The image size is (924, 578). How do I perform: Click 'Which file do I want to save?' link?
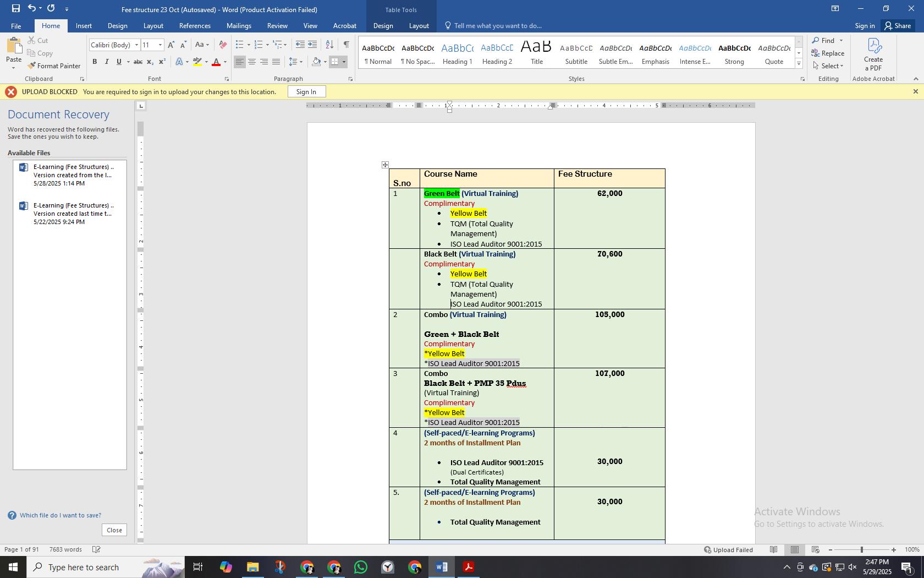61,516
